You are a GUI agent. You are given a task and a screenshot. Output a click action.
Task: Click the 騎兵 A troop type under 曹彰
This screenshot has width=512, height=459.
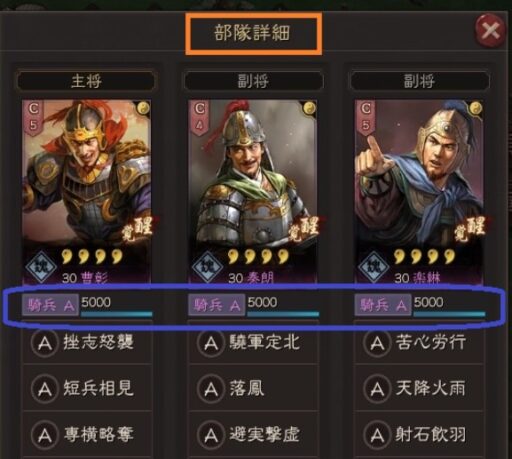tap(50, 305)
